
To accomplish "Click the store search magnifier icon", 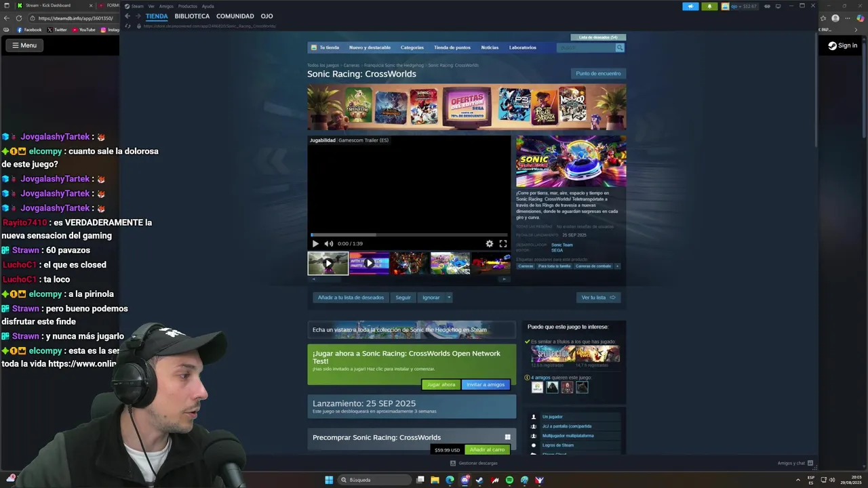I will (620, 47).
